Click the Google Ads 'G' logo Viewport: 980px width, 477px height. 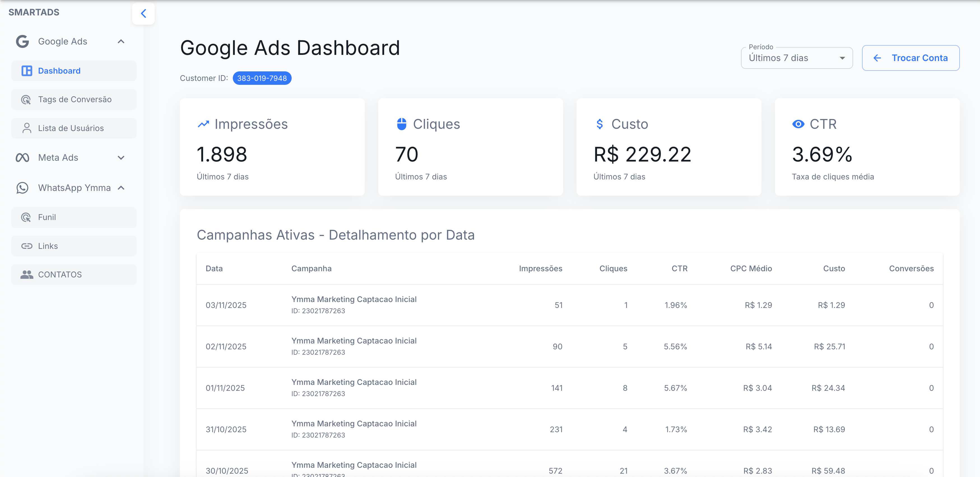(22, 41)
